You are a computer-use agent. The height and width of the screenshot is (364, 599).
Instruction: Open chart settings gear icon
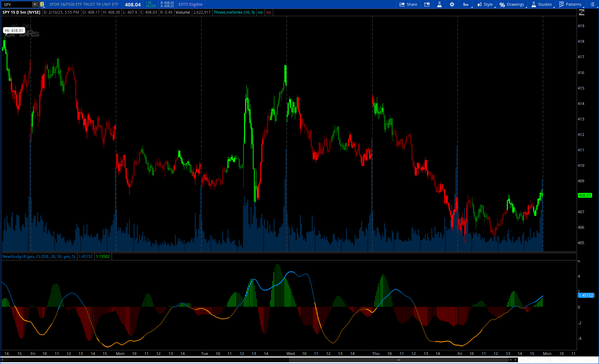tap(452, 4)
